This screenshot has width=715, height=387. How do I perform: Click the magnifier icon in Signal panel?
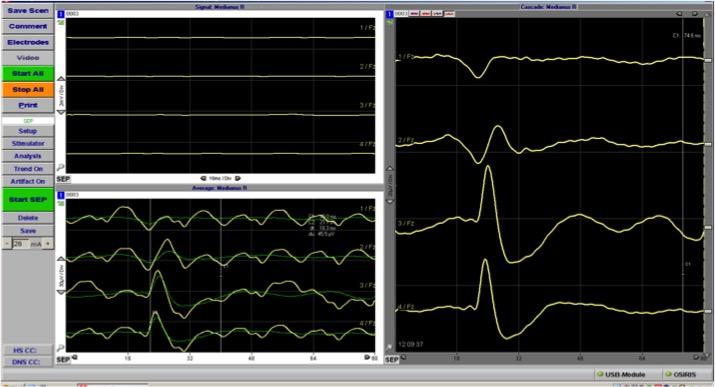click(60, 167)
